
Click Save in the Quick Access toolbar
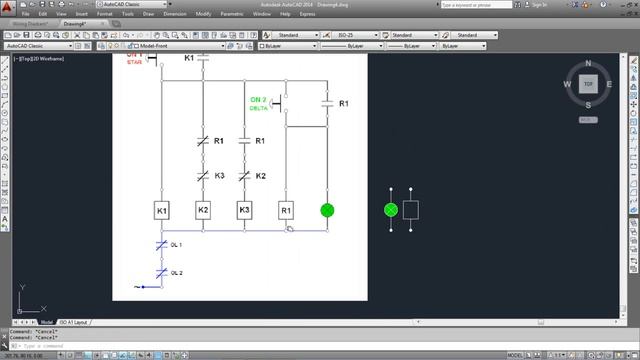click(x=42, y=4)
